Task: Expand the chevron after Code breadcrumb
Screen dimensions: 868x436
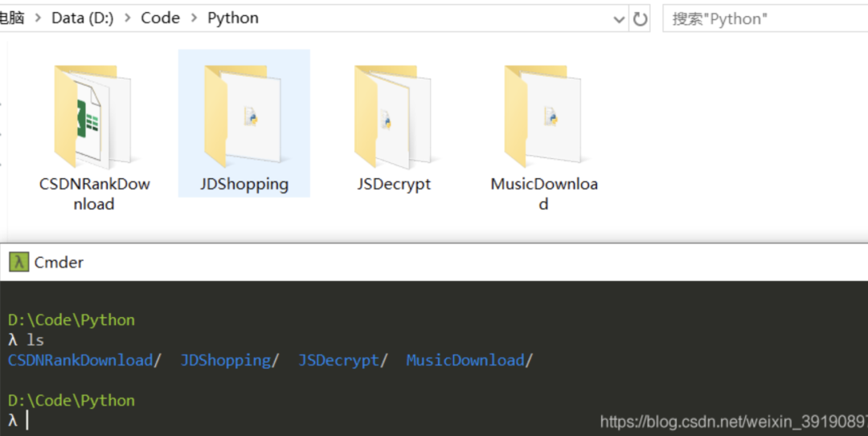Action: tap(194, 18)
